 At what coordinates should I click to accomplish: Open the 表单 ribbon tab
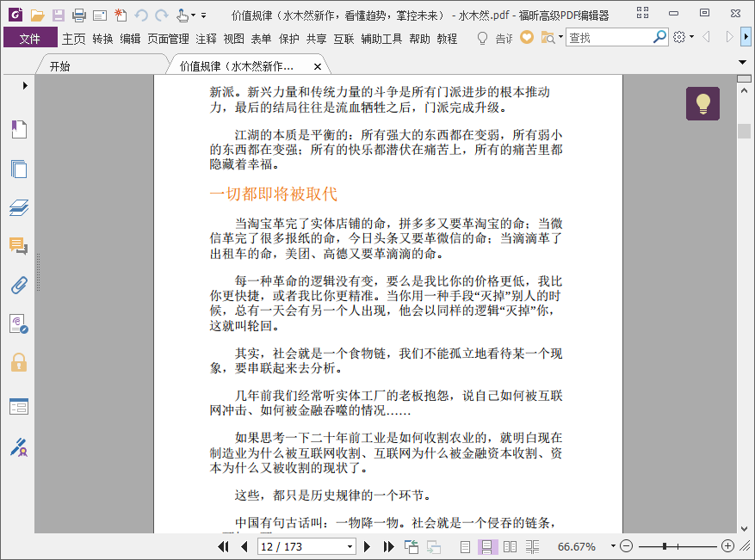[x=261, y=39]
